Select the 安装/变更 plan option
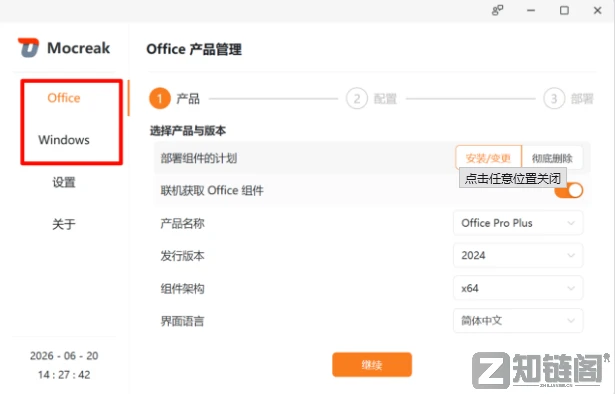The height and width of the screenshot is (394, 615). click(488, 158)
